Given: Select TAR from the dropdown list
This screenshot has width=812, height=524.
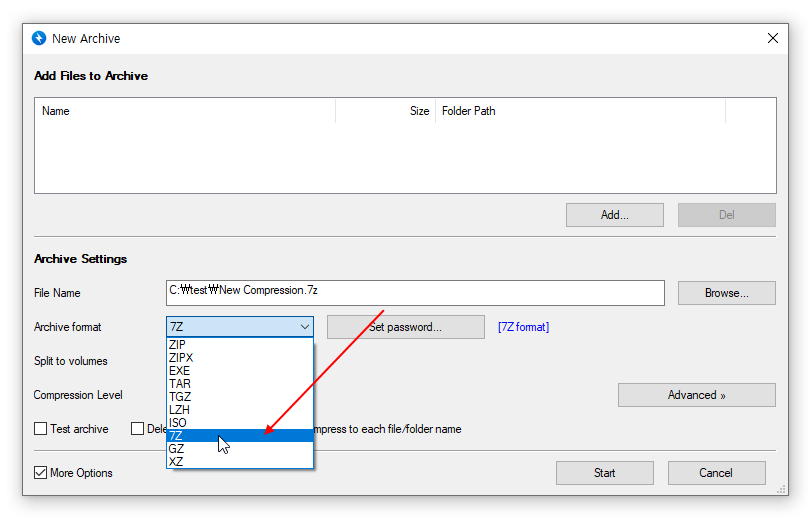Looking at the screenshot, I should 180,384.
